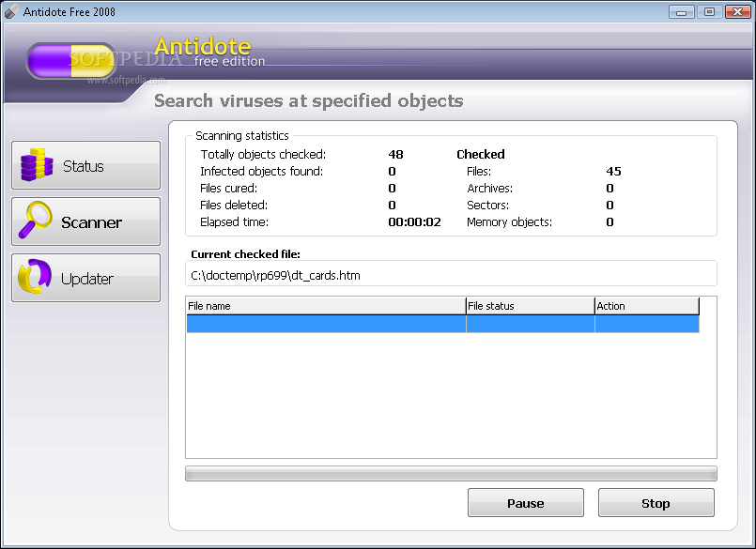Click the total objects value 48
This screenshot has width=756, height=549.
click(395, 154)
